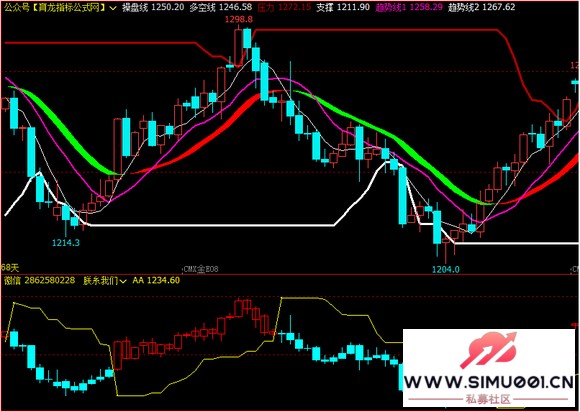
Task: Click the 支撑 1211.90 legend label
Action: point(343,7)
